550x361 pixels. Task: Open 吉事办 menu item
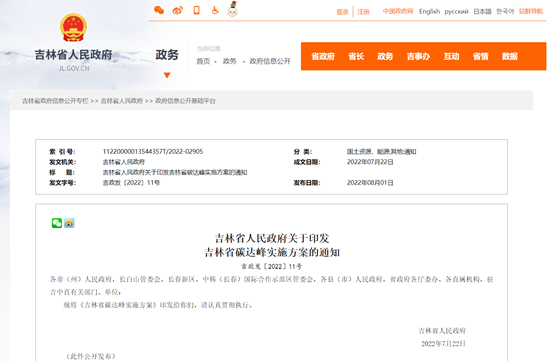[418, 56]
